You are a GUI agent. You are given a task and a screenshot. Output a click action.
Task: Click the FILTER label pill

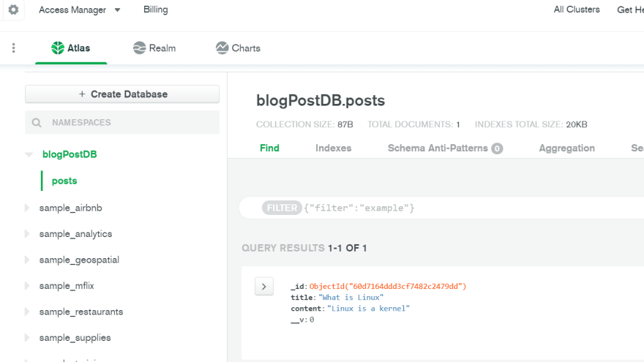point(282,208)
